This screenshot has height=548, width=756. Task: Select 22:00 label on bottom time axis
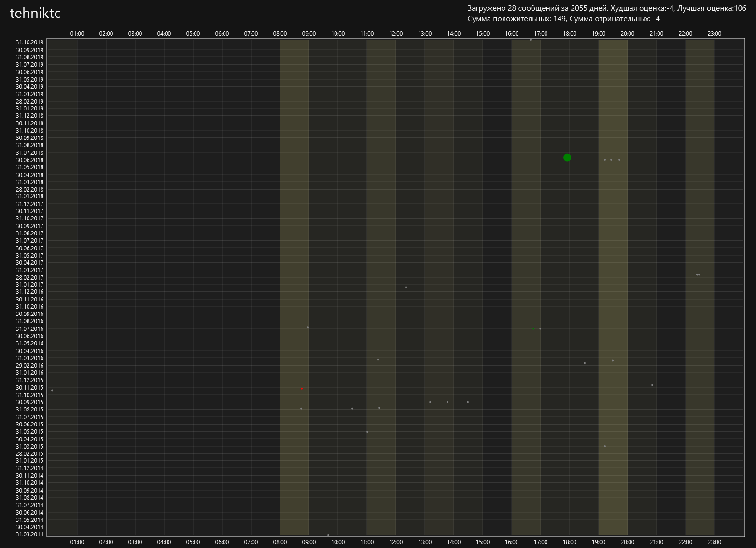click(x=686, y=542)
